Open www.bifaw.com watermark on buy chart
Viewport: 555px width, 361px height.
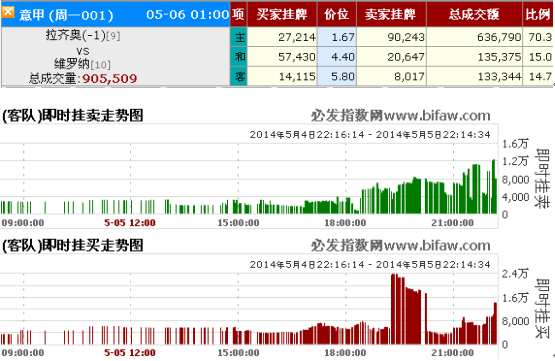tap(437, 245)
